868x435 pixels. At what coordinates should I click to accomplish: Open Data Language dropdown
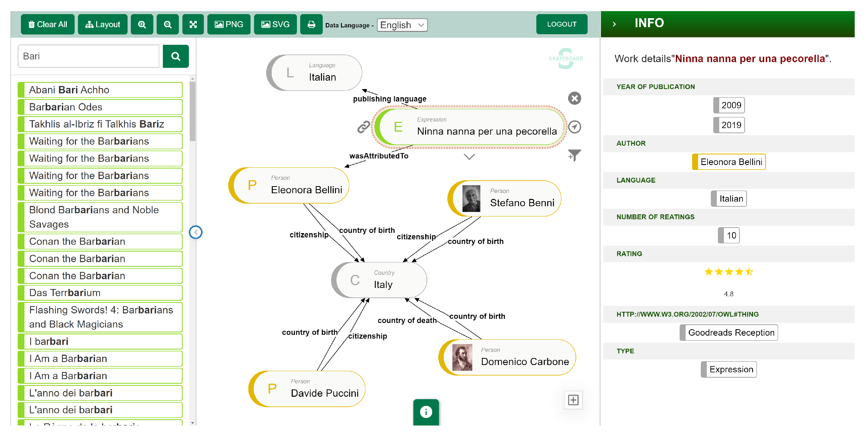[402, 25]
